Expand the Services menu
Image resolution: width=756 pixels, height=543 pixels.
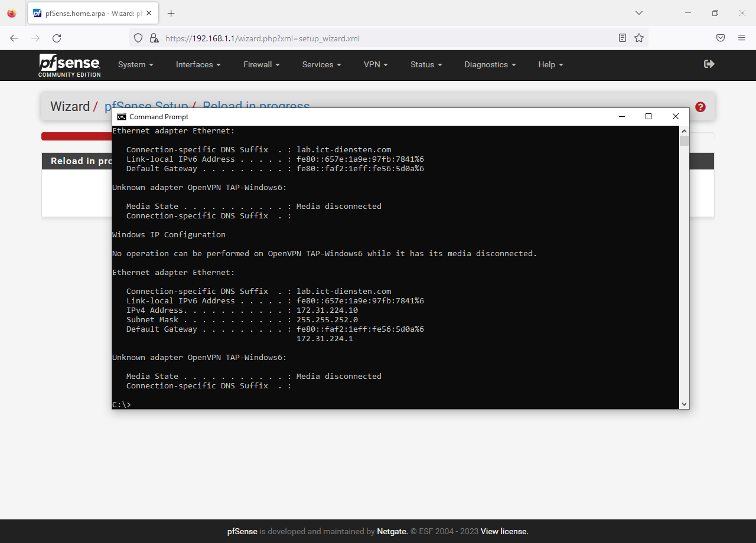(x=322, y=65)
